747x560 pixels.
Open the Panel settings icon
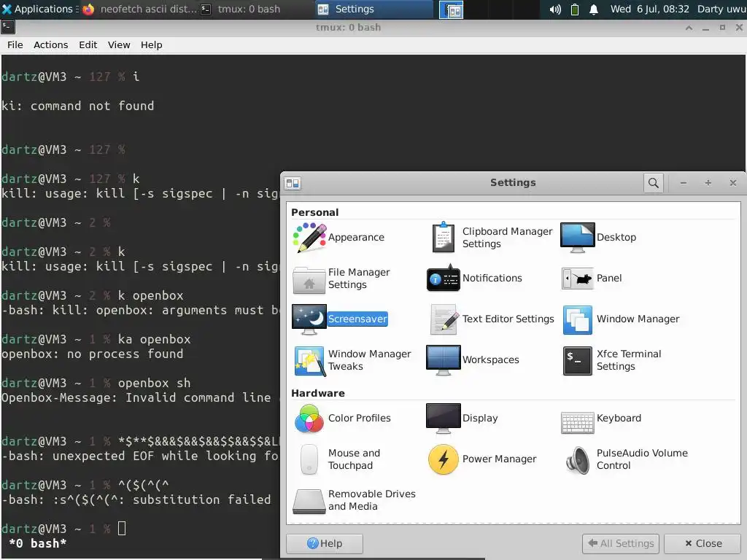(x=578, y=278)
